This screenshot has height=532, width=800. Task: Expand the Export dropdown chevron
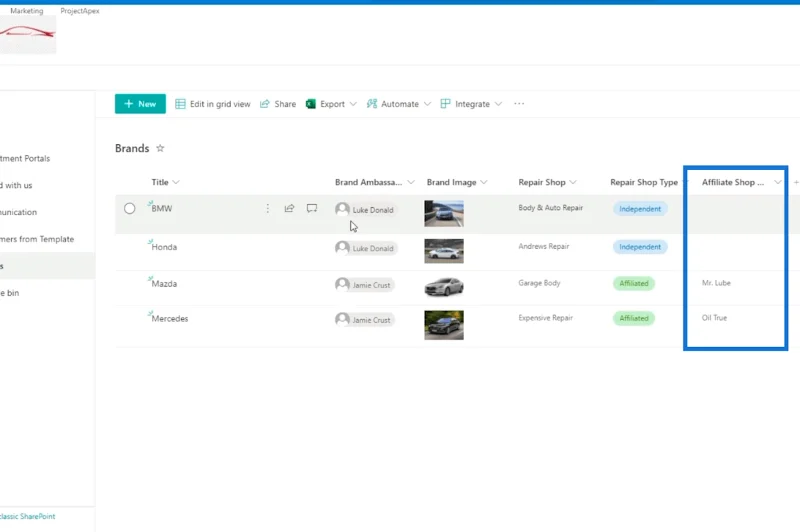tap(353, 104)
